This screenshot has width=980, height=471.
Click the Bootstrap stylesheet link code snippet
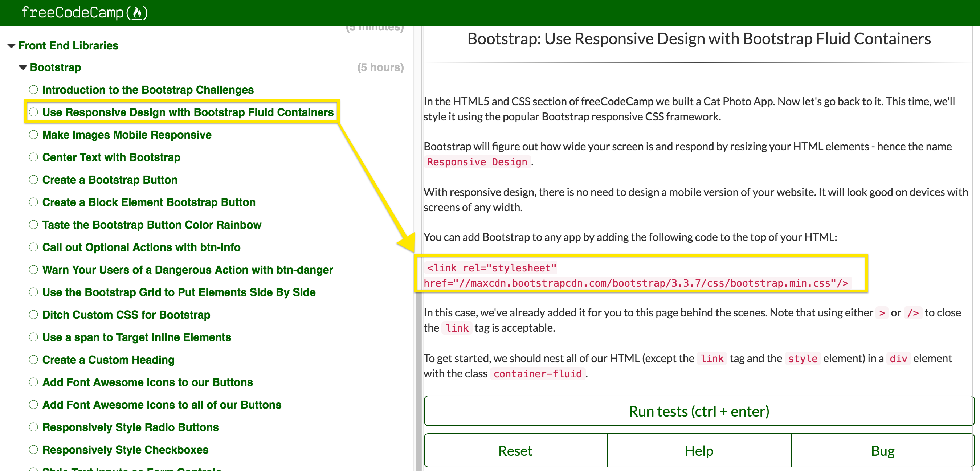pyautogui.click(x=637, y=275)
